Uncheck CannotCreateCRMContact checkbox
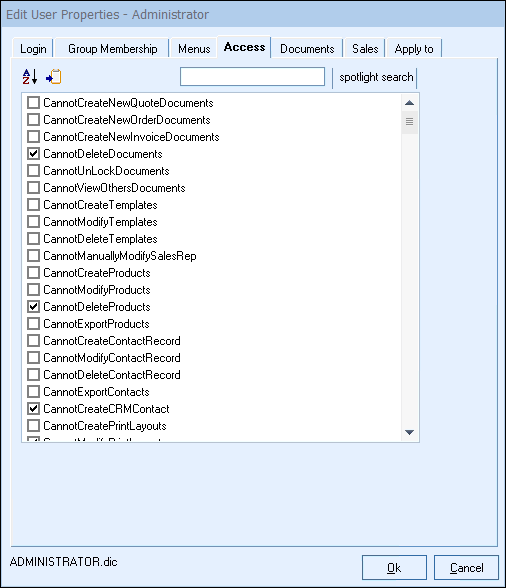The width and height of the screenshot is (506, 588). coord(33,409)
